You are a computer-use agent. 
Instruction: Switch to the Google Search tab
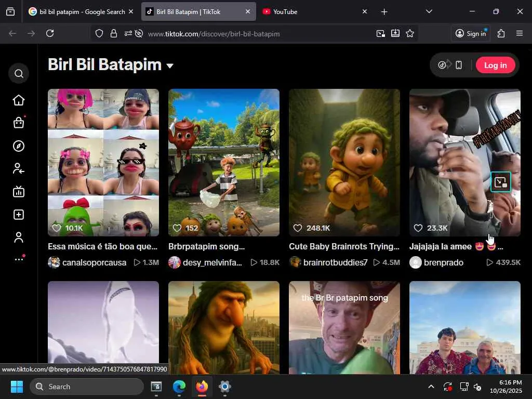(x=81, y=11)
